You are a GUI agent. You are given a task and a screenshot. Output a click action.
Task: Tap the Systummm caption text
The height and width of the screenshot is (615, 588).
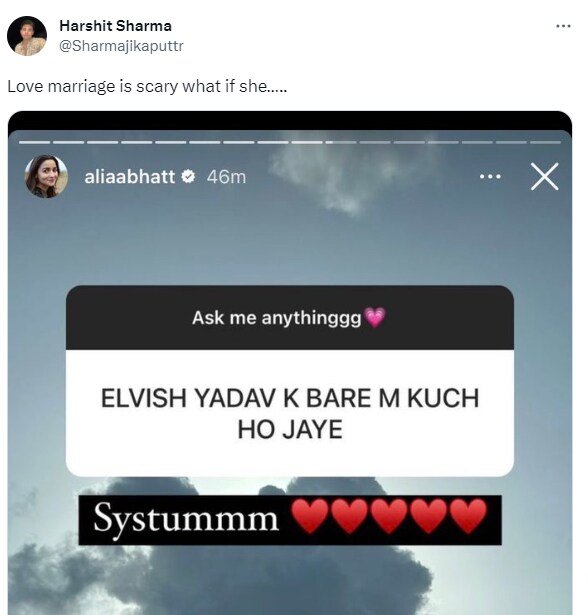[x=186, y=519]
